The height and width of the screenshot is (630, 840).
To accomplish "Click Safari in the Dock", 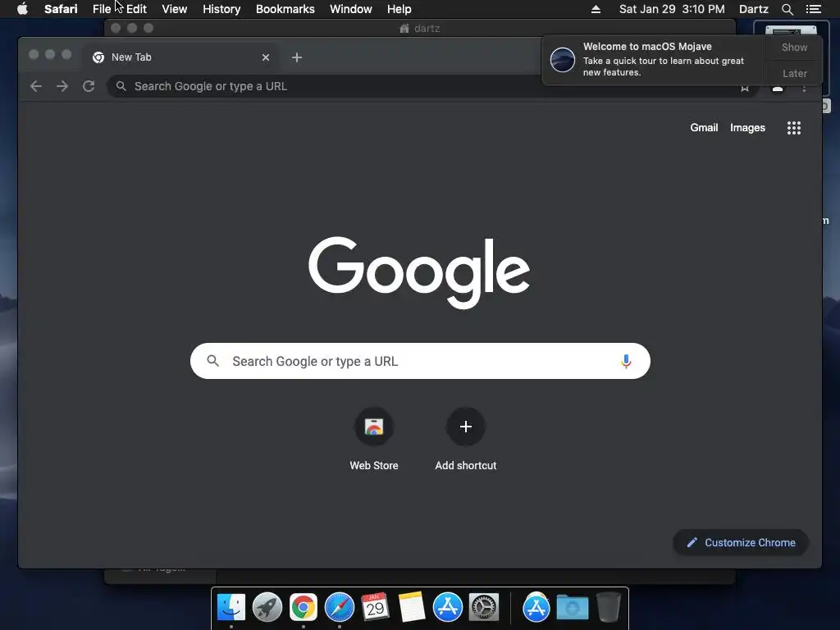I will click(339, 608).
